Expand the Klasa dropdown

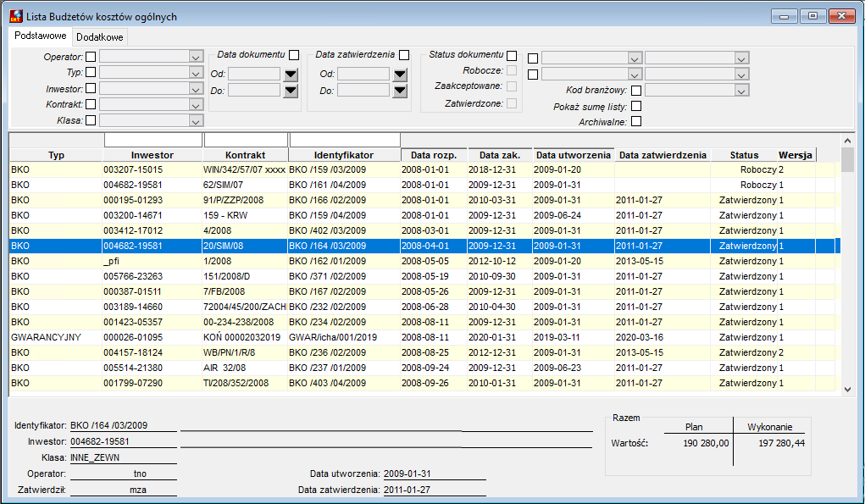(196, 121)
